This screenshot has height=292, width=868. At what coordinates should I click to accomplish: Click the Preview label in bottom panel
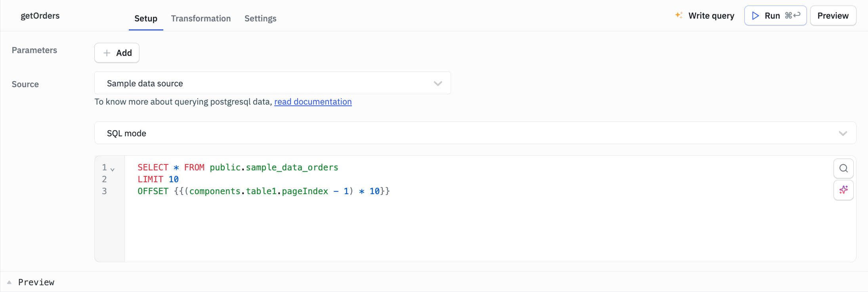coord(36,282)
